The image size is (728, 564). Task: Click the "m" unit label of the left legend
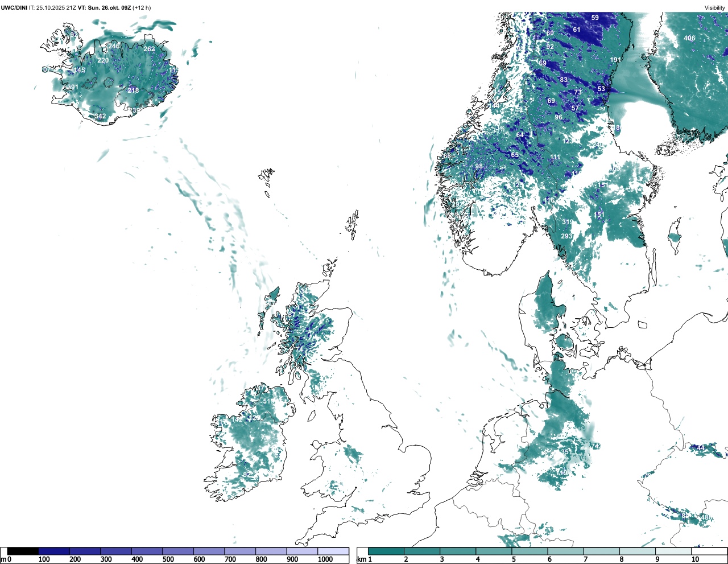point(3,559)
